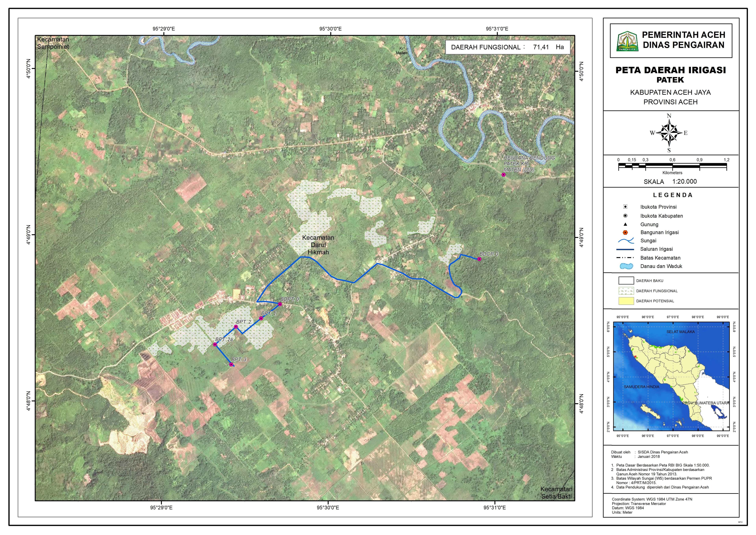The height and width of the screenshot is (535, 756).
Task: Select the BPT. 1 irrigation point marker
Action: (261, 318)
